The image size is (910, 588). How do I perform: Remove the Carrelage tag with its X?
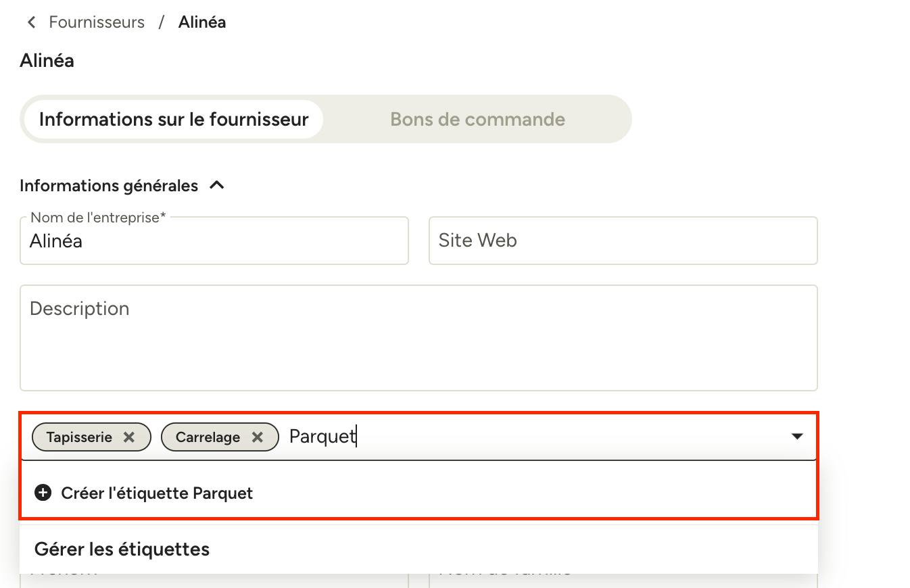258,437
